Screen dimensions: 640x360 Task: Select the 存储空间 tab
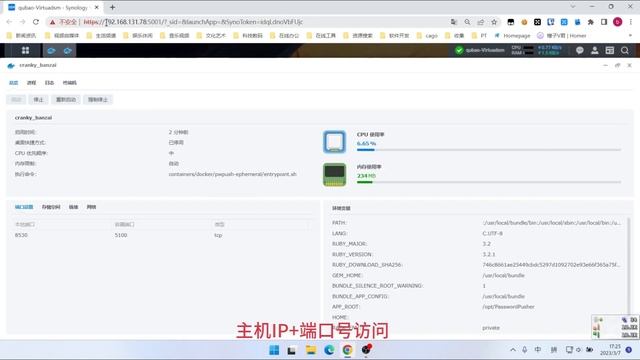pyautogui.click(x=51, y=207)
